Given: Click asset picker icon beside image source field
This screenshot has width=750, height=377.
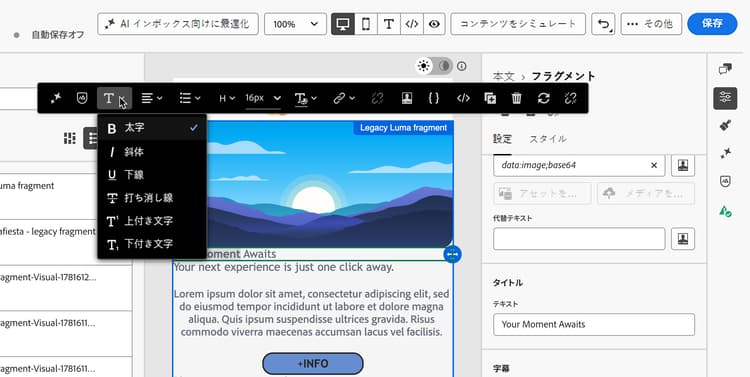Looking at the screenshot, I should (683, 165).
